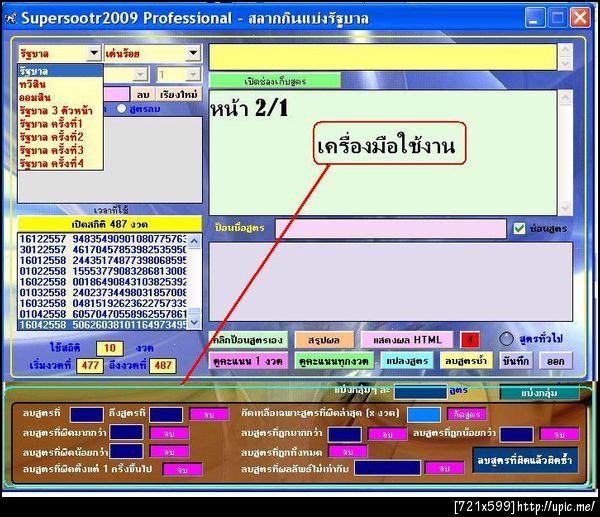Open the เด่นร้อย dropdown

click(x=194, y=53)
